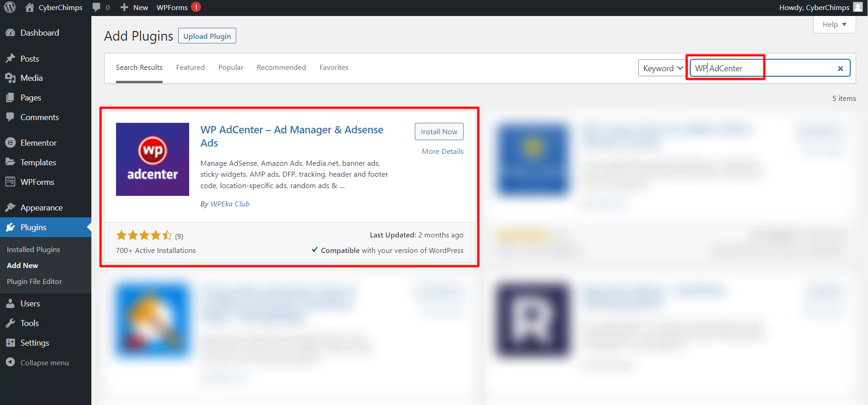This screenshot has width=868, height=405.
Task: Click the Upload Plugin button
Action: pyautogui.click(x=207, y=36)
